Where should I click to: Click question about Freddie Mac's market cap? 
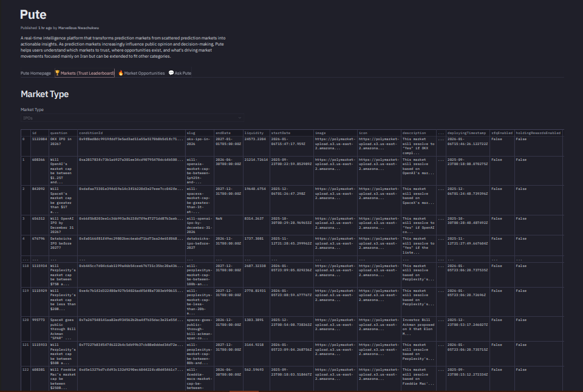tap(63, 379)
